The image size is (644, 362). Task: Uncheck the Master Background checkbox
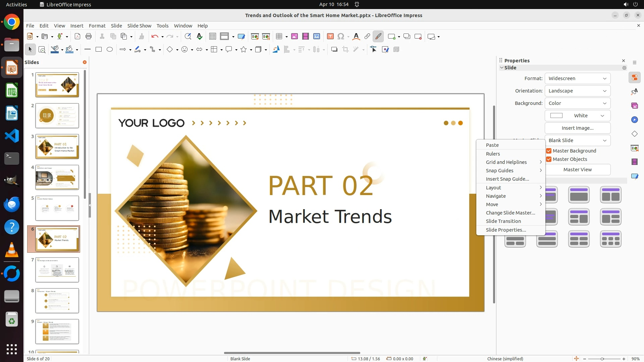point(549,151)
